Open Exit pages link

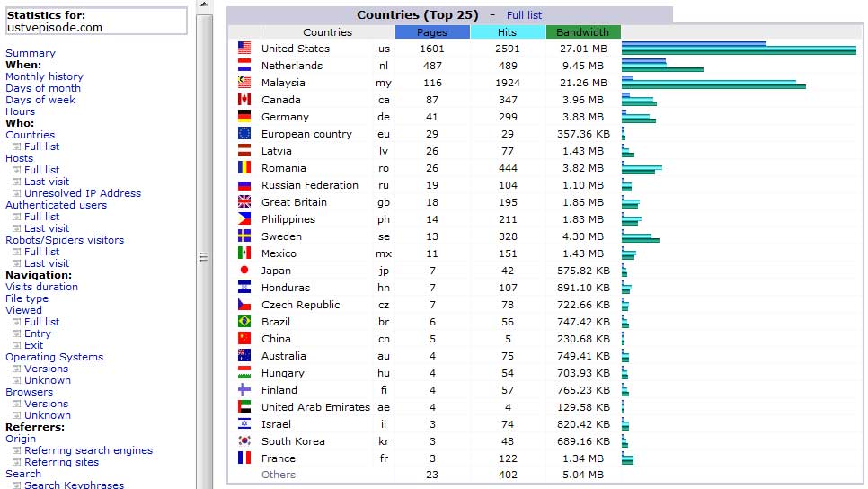click(34, 345)
